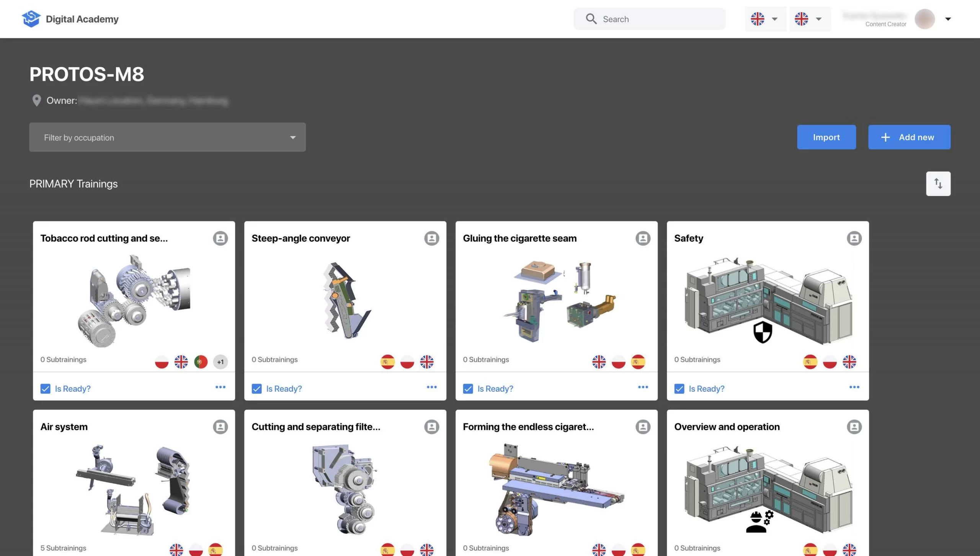Uncheck Is Ready on Tobacco rod cutting card
This screenshot has width=980, height=556.
point(46,389)
